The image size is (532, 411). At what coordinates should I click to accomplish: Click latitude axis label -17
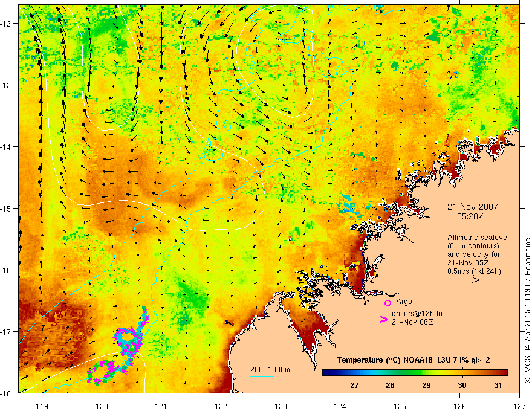[6, 332]
